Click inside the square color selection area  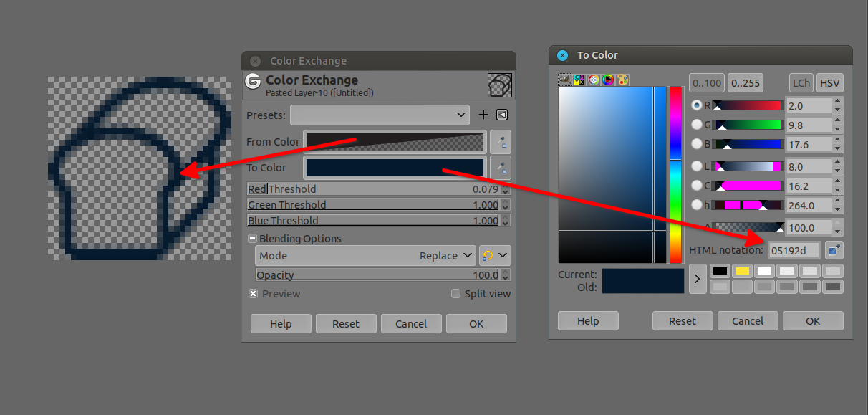tap(612, 175)
